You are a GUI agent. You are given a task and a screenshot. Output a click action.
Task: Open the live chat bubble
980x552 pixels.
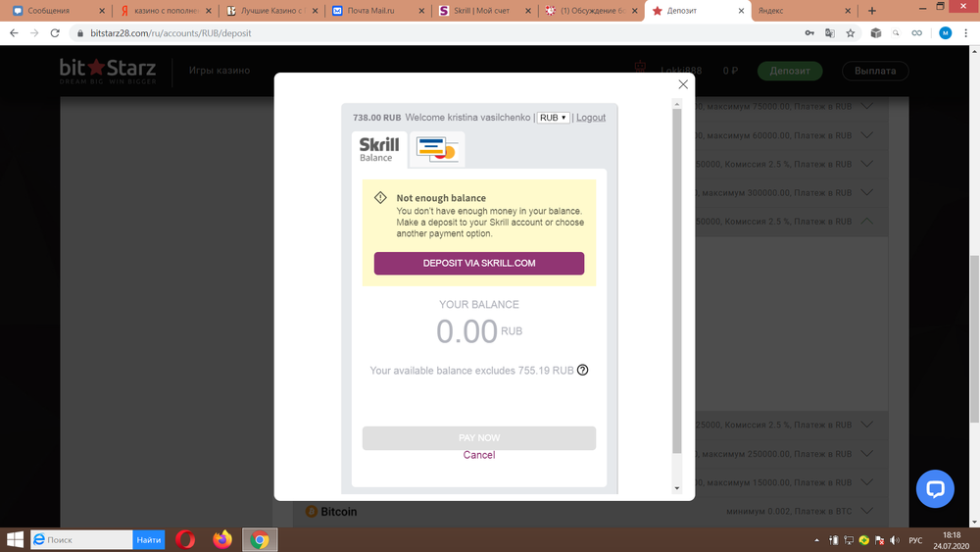pos(935,489)
